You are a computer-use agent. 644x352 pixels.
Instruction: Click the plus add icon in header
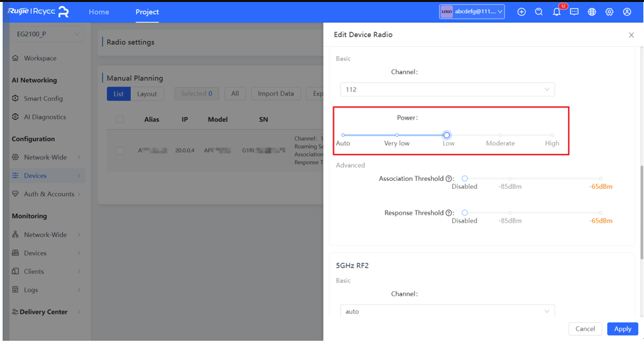pyautogui.click(x=522, y=12)
